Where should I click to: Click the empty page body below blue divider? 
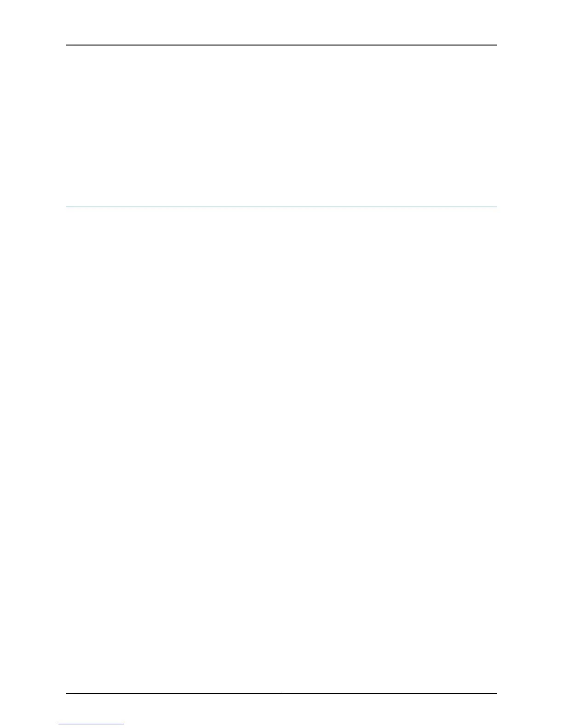(x=281, y=449)
